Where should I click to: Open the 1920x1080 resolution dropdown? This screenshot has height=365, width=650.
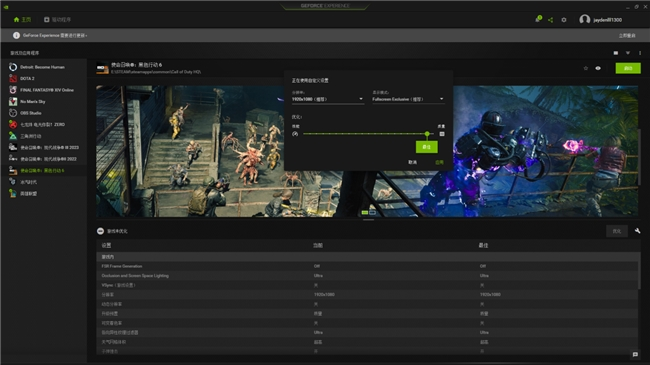327,99
